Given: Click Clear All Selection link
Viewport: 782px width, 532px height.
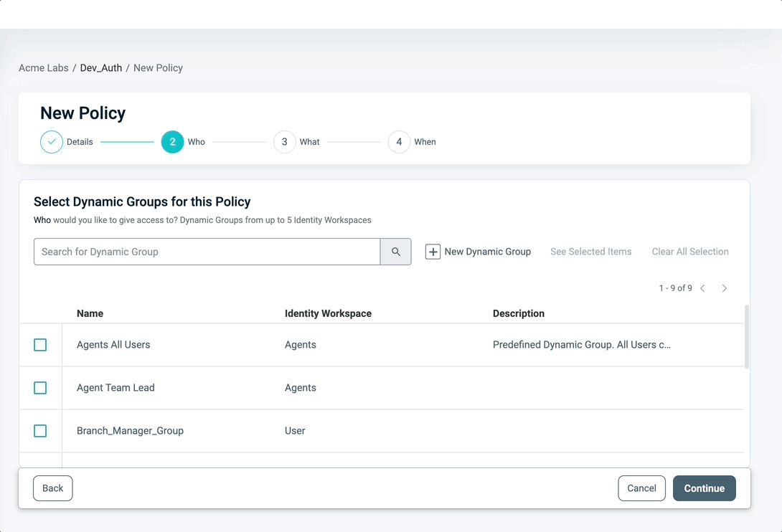Looking at the screenshot, I should click(x=689, y=252).
